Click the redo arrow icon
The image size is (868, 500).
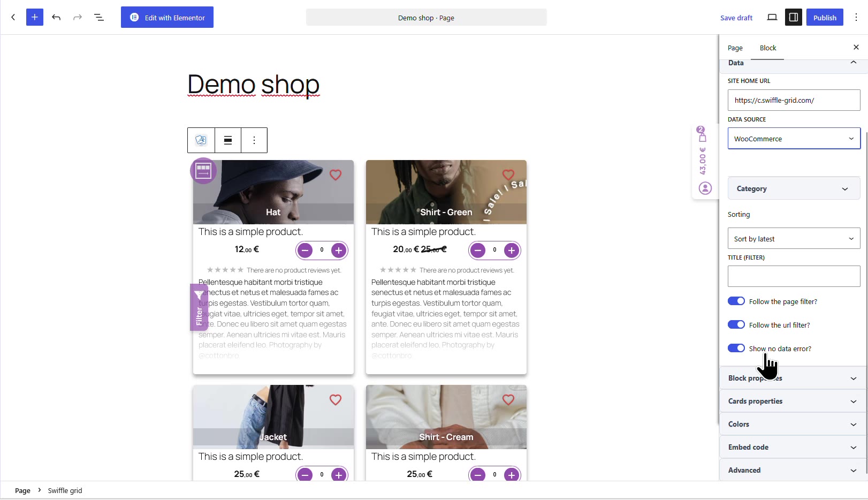click(x=78, y=17)
